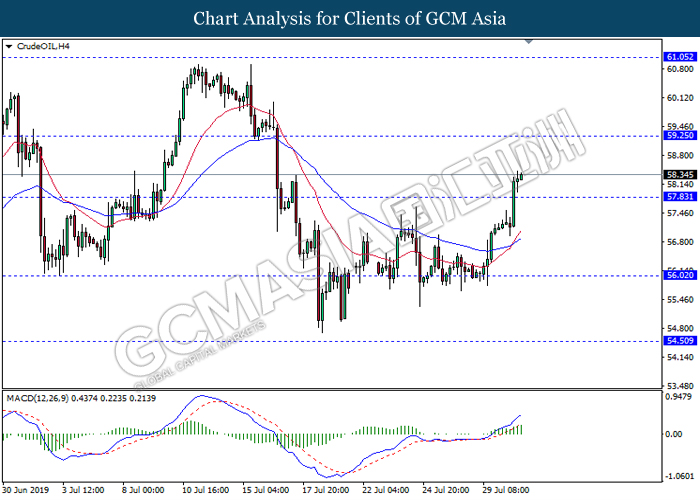Click the chart title 'Chart Analysis for Clients of GCM Asia'
Screen dimensions: 700x500
point(350,18)
